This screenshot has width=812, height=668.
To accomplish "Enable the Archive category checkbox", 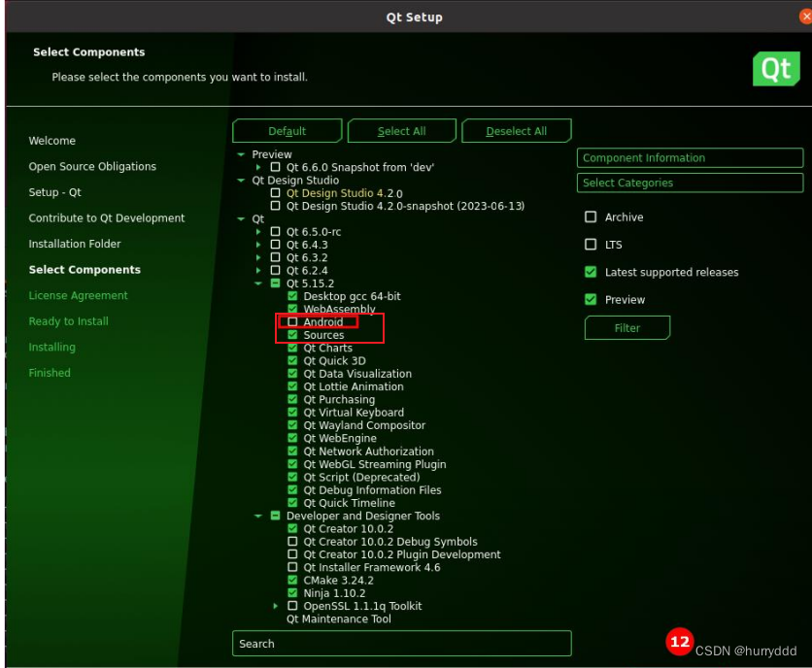I will coord(591,217).
